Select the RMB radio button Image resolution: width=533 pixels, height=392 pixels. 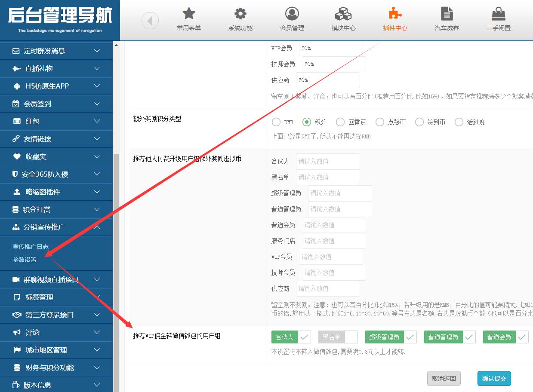coord(276,122)
